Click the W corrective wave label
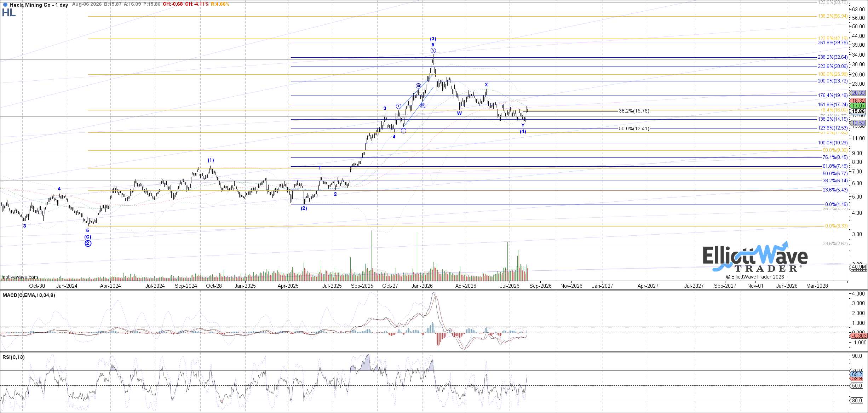 (x=459, y=113)
